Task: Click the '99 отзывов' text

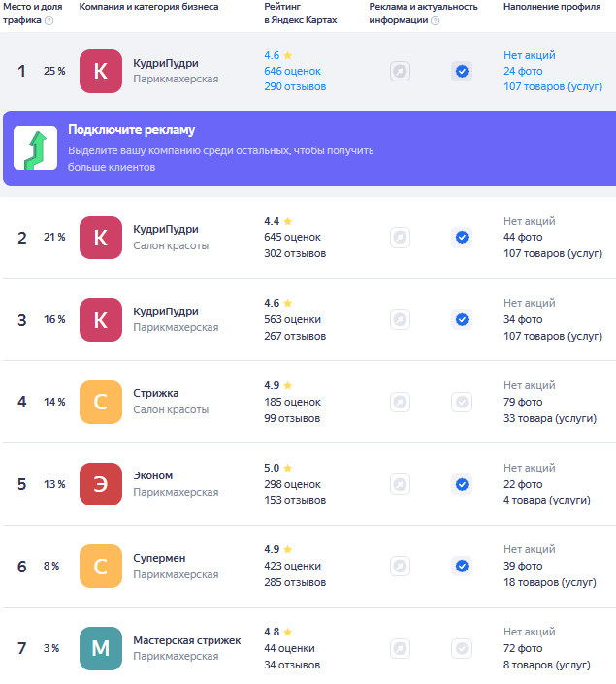Action: pyautogui.click(x=292, y=418)
